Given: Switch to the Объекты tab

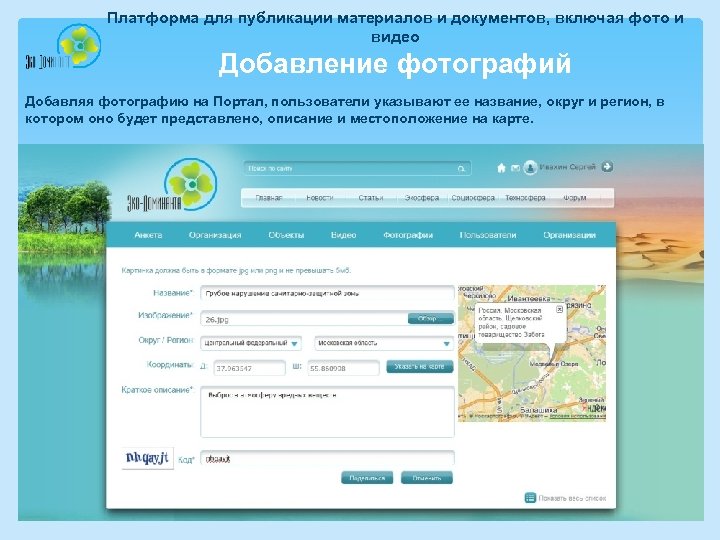Looking at the screenshot, I should (286, 235).
